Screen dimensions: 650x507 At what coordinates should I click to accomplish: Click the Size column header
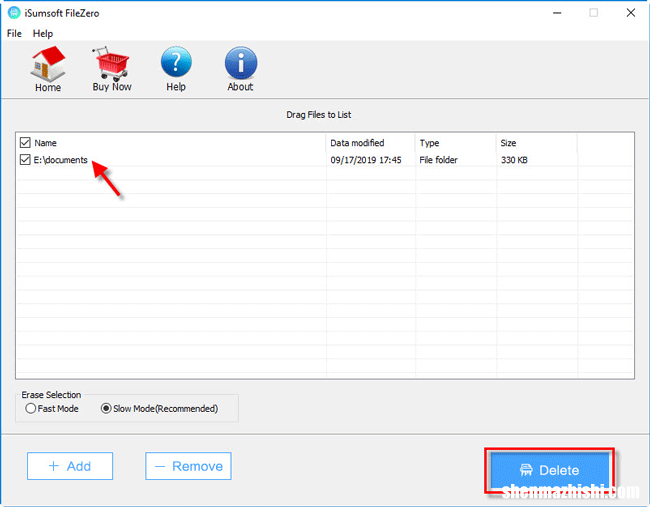click(508, 143)
